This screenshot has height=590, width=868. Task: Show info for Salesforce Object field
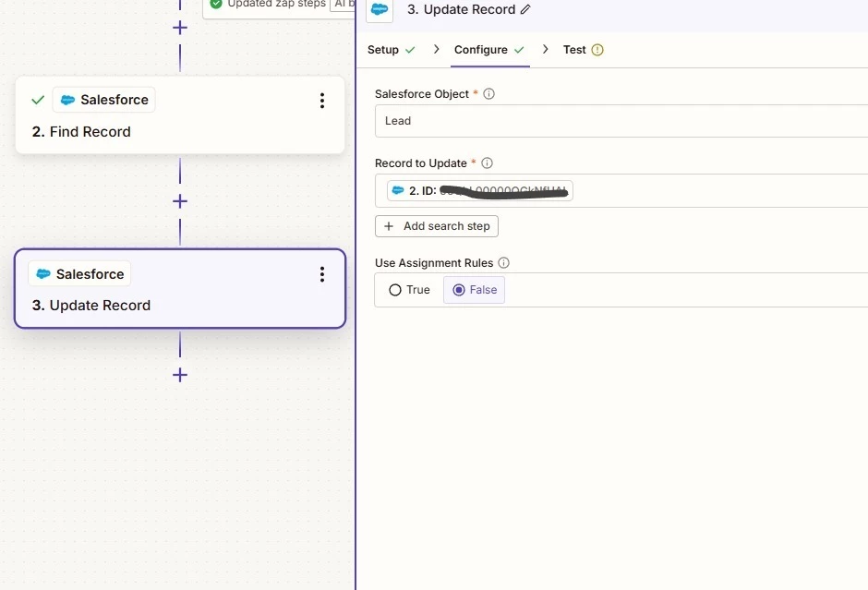tap(488, 93)
